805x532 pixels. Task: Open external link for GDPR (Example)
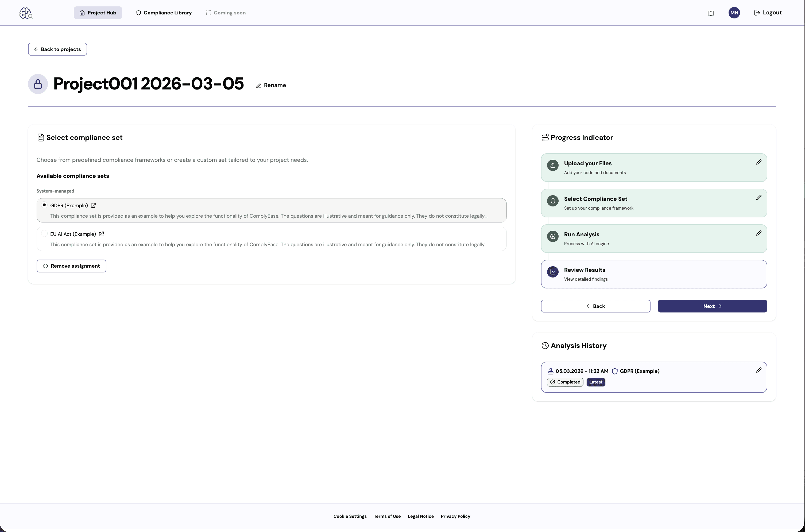93,205
